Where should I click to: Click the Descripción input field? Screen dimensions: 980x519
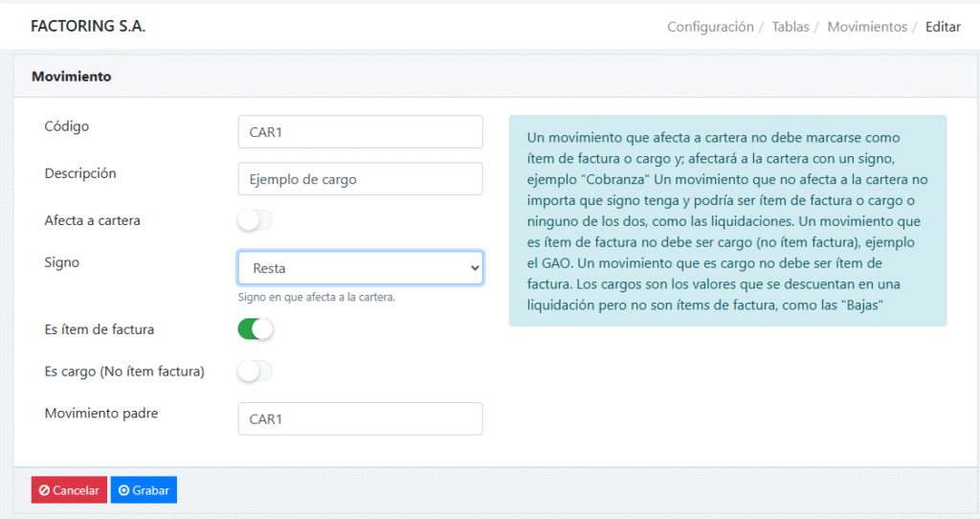[x=360, y=179]
